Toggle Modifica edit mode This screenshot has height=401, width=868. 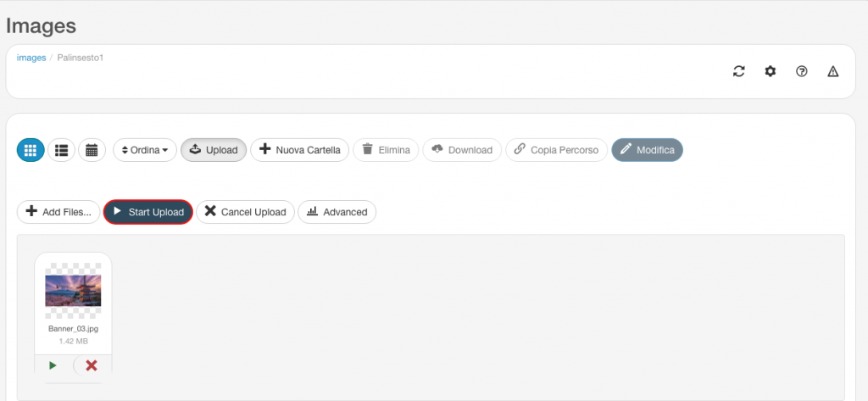coord(647,150)
